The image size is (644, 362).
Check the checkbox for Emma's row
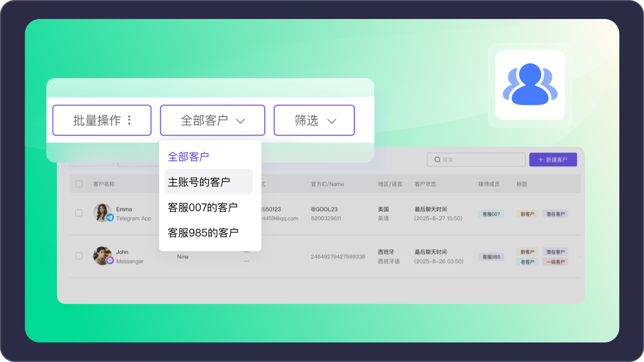79,213
